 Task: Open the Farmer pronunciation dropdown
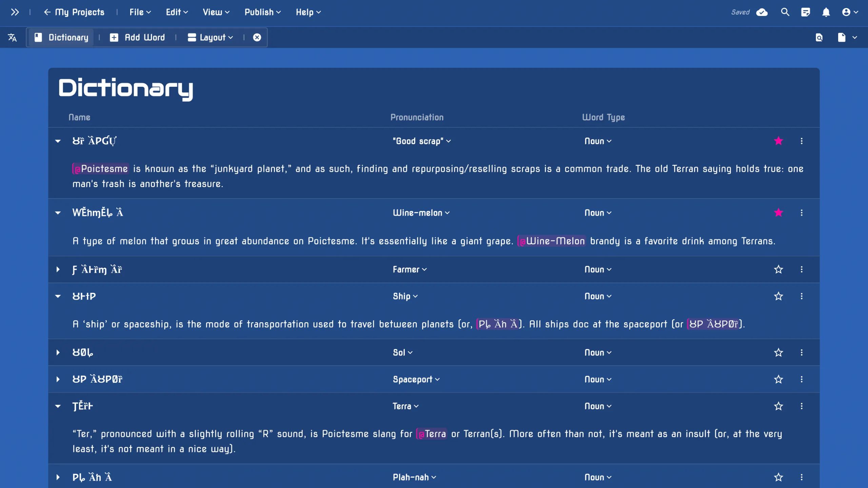pyautogui.click(x=410, y=269)
